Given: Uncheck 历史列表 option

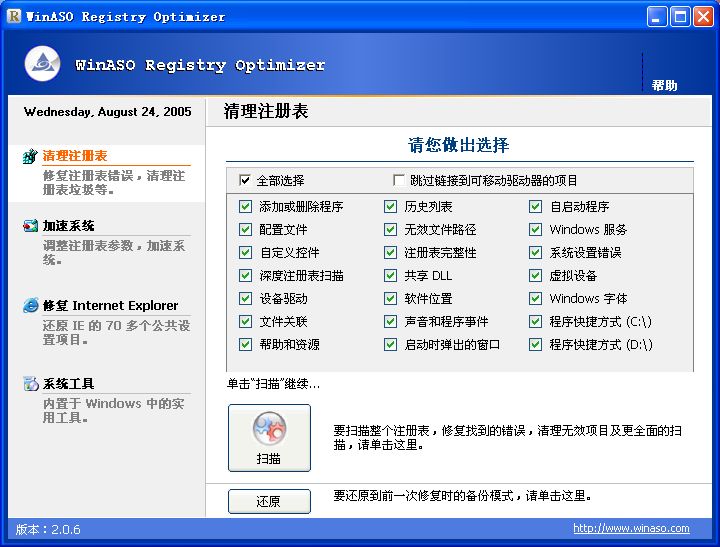Looking at the screenshot, I should pos(390,207).
